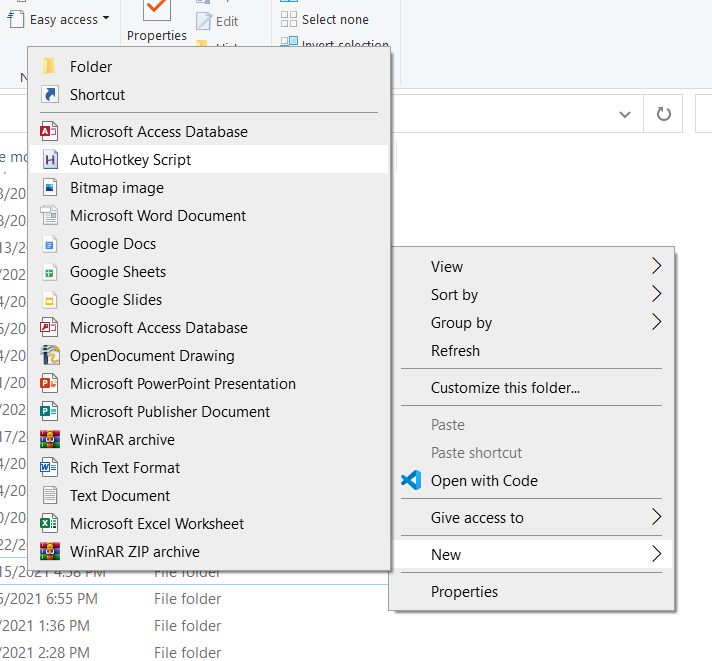This screenshot has width=712, height=661.
Task: Click the yellow Google Slides icon
Action: point(50,300)
